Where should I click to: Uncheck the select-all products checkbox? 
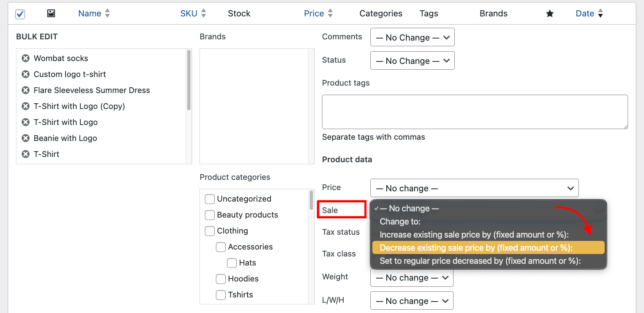tap(20, 14)
